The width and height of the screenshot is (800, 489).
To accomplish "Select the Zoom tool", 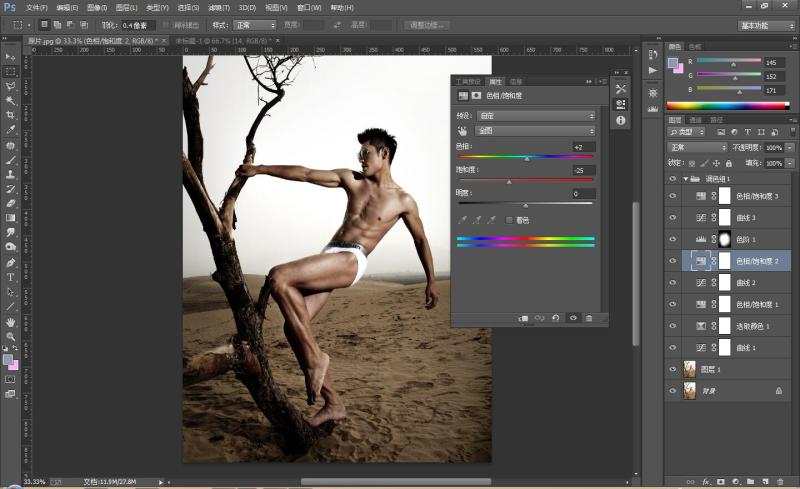I will (10, 336).
